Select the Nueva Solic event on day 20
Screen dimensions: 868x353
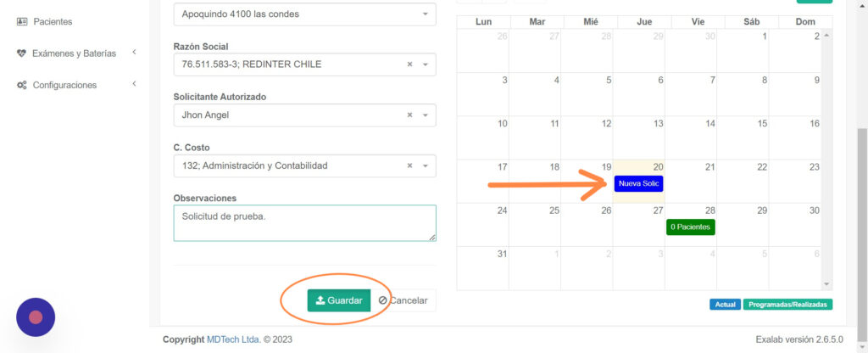pos(638,183)
